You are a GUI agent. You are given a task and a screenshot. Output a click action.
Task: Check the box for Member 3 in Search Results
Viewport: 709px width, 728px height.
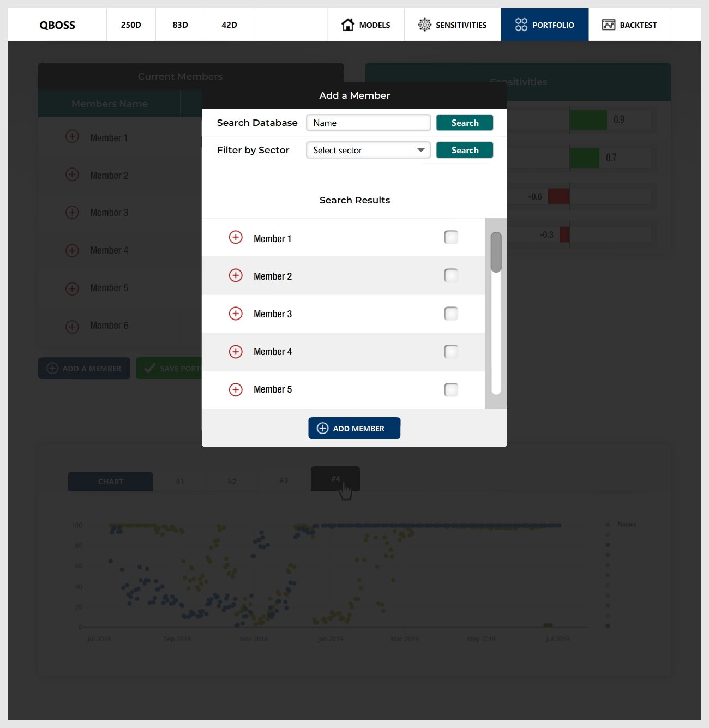coord(451,314)
